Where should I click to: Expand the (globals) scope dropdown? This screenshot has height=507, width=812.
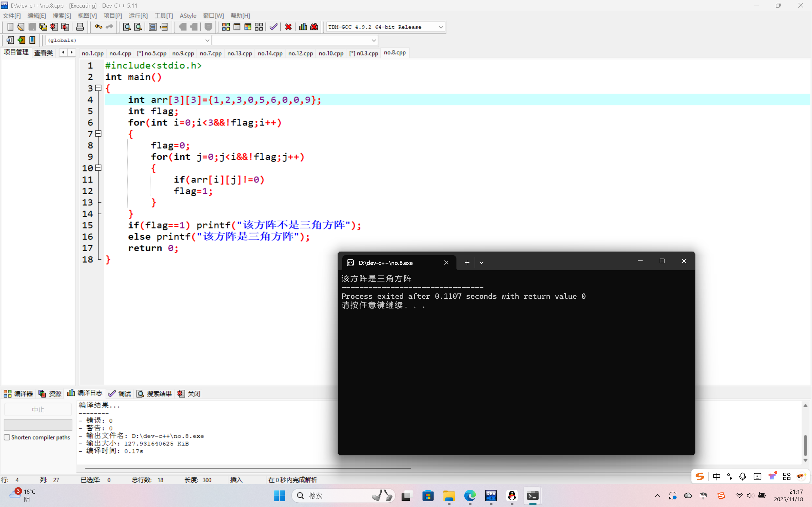(x=207, y=40)
